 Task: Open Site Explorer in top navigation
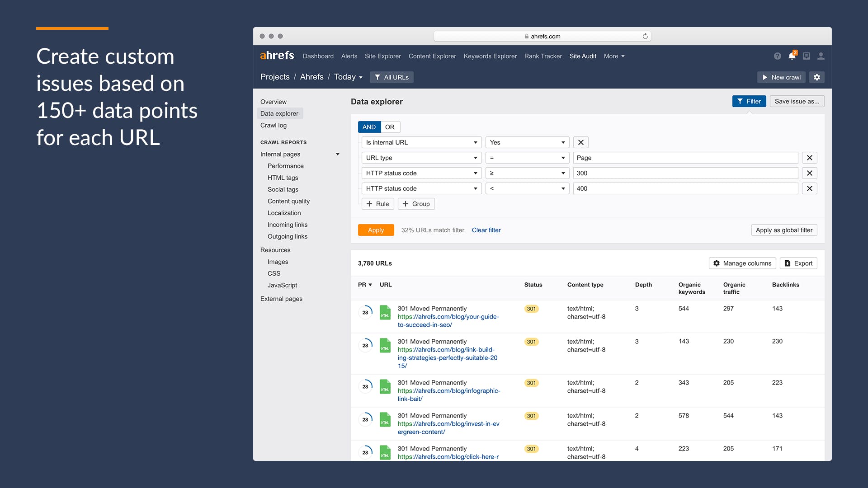coord(382,56)
